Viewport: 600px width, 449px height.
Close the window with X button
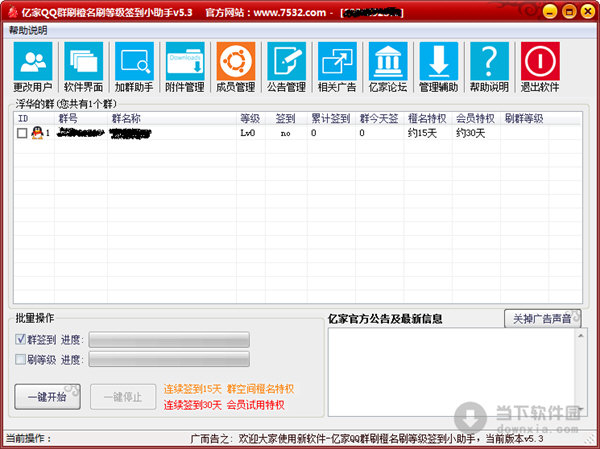[x=588, y=11]
